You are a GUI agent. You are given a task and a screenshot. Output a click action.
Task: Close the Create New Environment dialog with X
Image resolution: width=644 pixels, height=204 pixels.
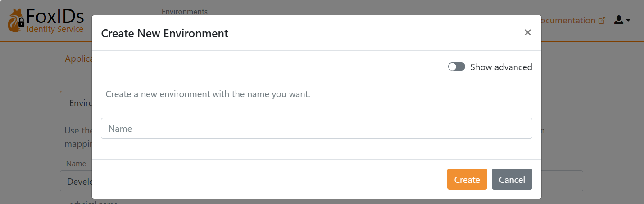[x=528, y=32]
